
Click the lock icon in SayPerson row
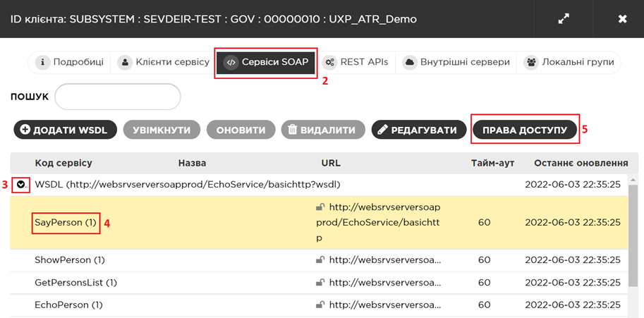click(320, 207)
